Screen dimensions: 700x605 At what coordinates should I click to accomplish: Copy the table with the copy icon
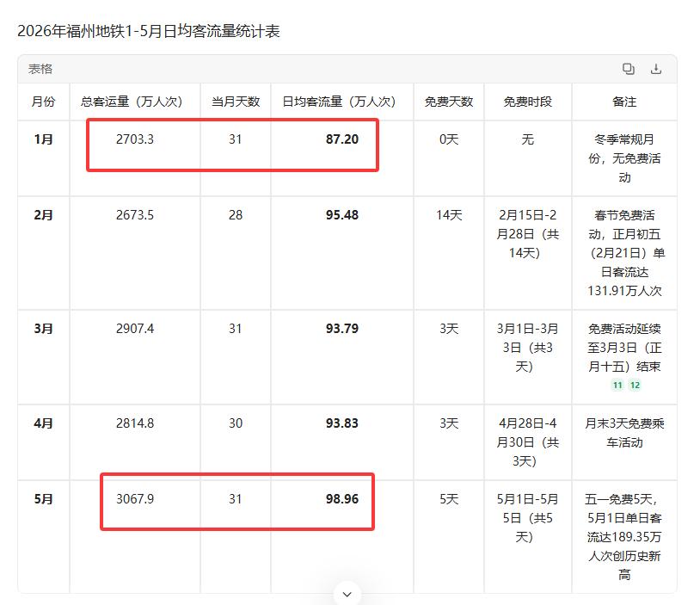pos(628,69)
